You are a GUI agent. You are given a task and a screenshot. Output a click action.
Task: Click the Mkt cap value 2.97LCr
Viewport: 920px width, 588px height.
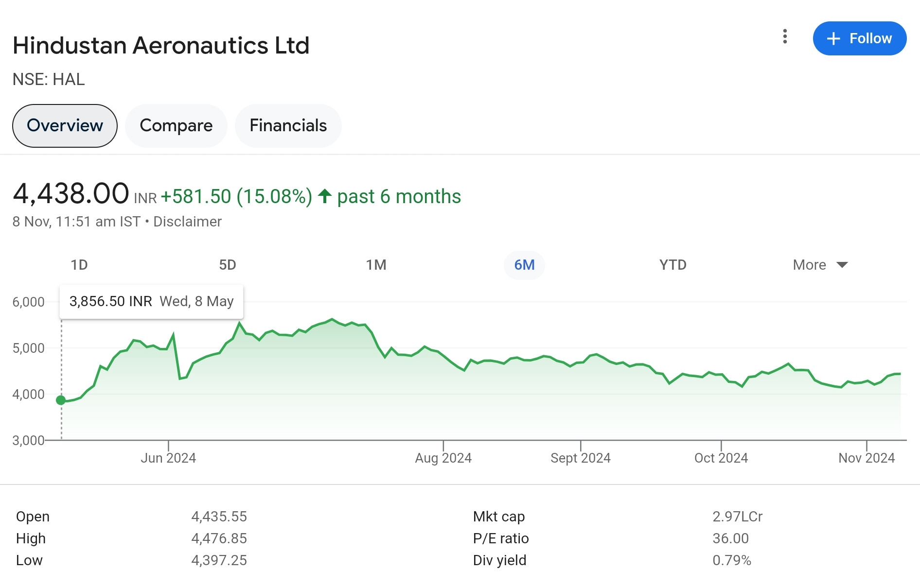tap(737, 516)
